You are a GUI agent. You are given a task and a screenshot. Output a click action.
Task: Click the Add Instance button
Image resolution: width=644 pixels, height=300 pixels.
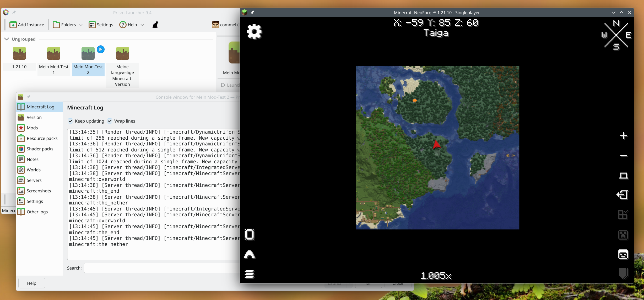(27, 25)
